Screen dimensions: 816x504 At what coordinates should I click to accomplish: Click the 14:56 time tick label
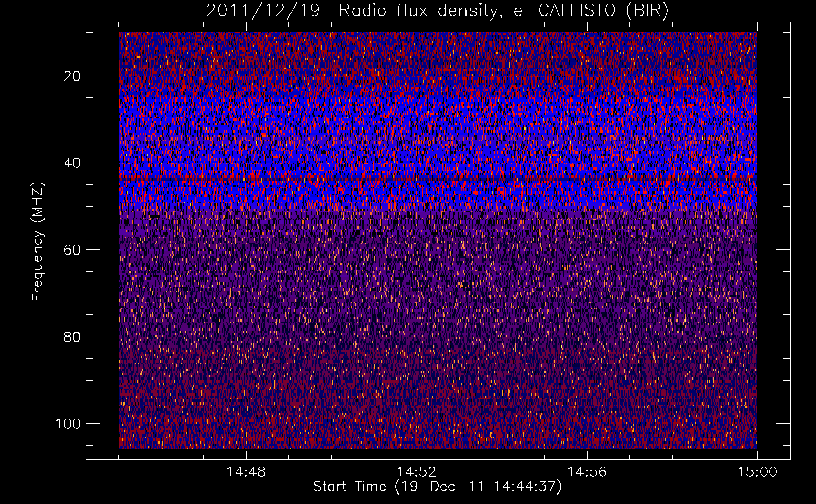coord(587,472)
